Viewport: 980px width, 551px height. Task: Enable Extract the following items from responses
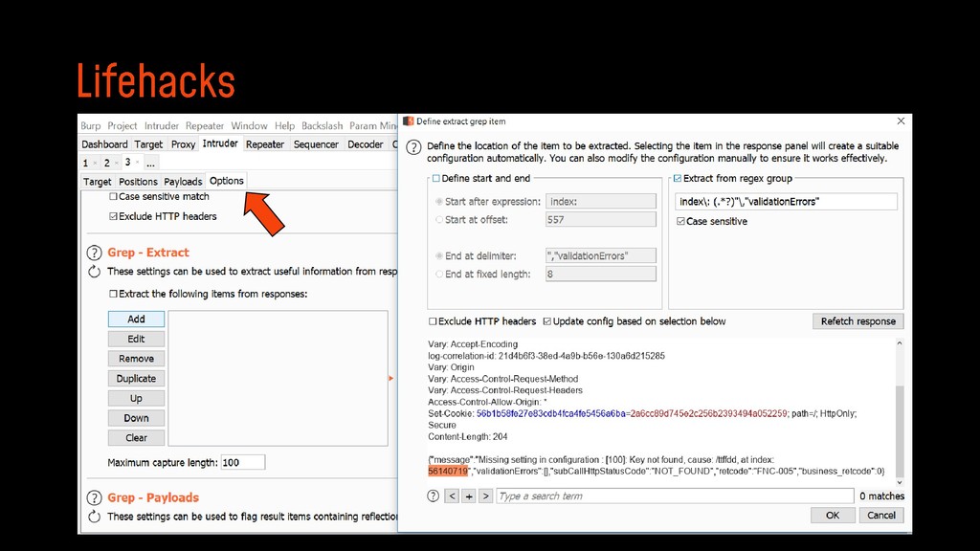click(113, 294)
